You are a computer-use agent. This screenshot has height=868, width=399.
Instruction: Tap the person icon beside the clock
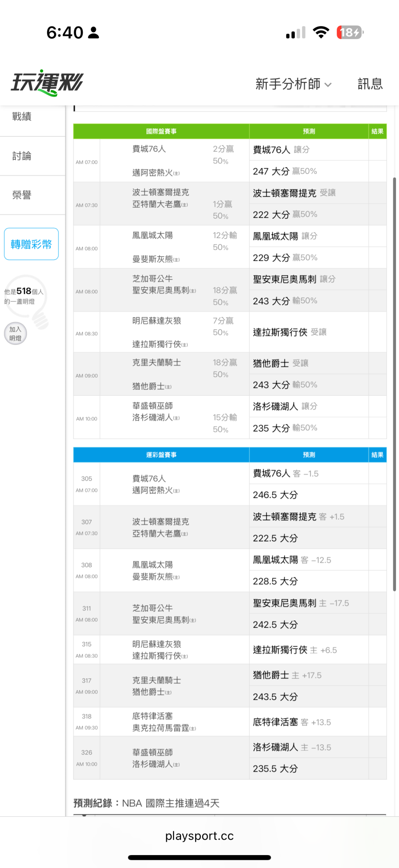[94, 33]
